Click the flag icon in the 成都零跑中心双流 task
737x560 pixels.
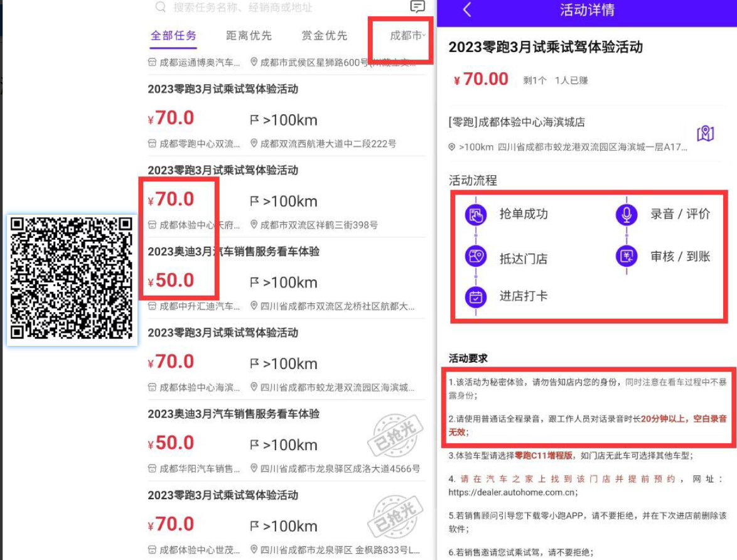(254, 120)
